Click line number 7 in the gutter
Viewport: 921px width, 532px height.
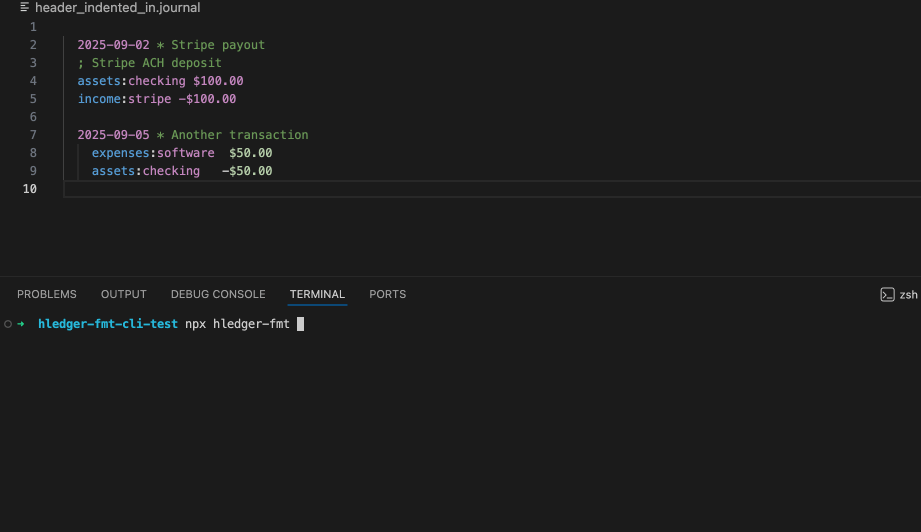33,135
